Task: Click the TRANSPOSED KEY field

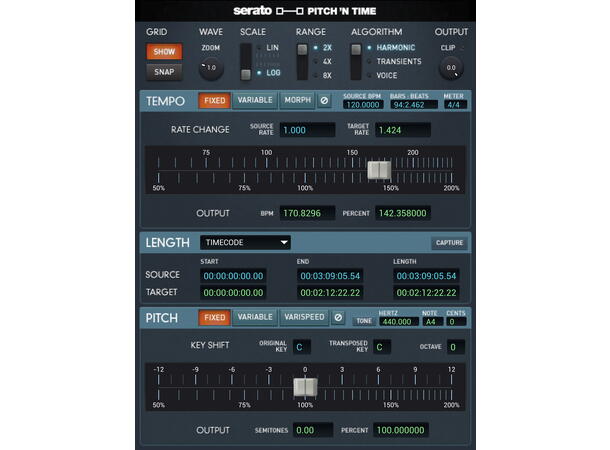Action: point(382,347)
